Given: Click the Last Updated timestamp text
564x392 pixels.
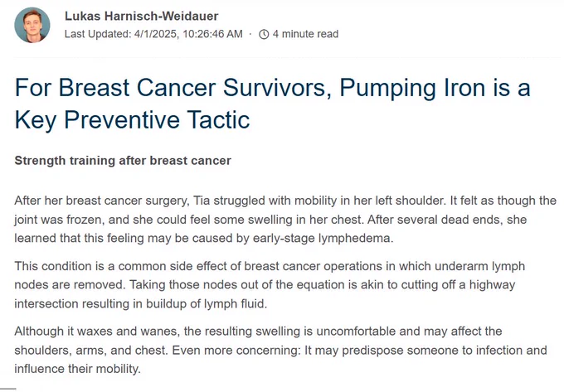Looking at the screenshot, I should (x=153, y=34).
